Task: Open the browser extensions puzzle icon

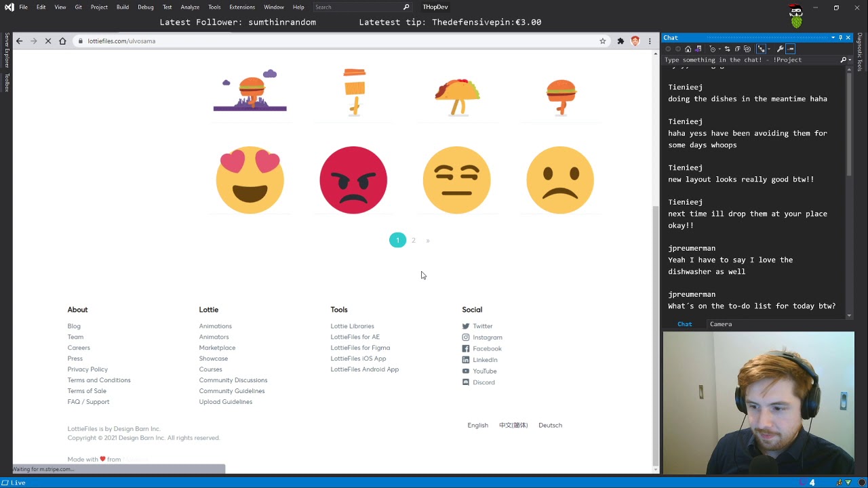Action: pyautogui.click(x=620, y=41)
